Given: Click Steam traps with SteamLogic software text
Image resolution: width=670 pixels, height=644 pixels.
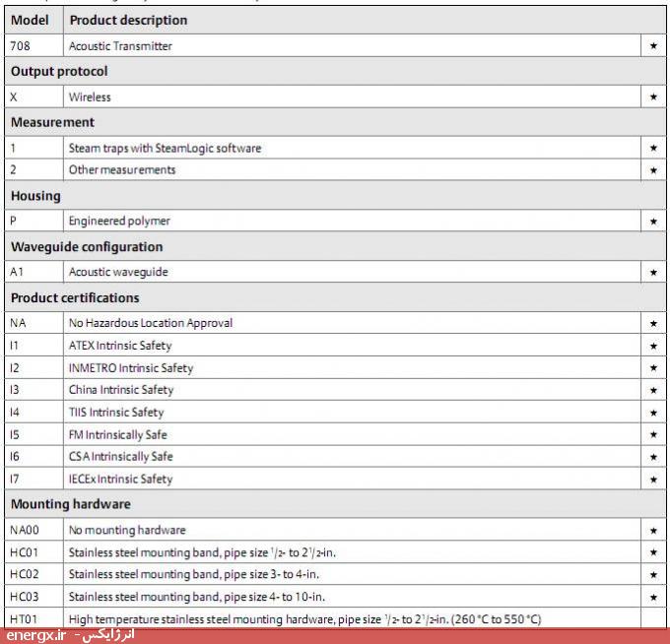Looking at the screenshot, I should 165,148.
